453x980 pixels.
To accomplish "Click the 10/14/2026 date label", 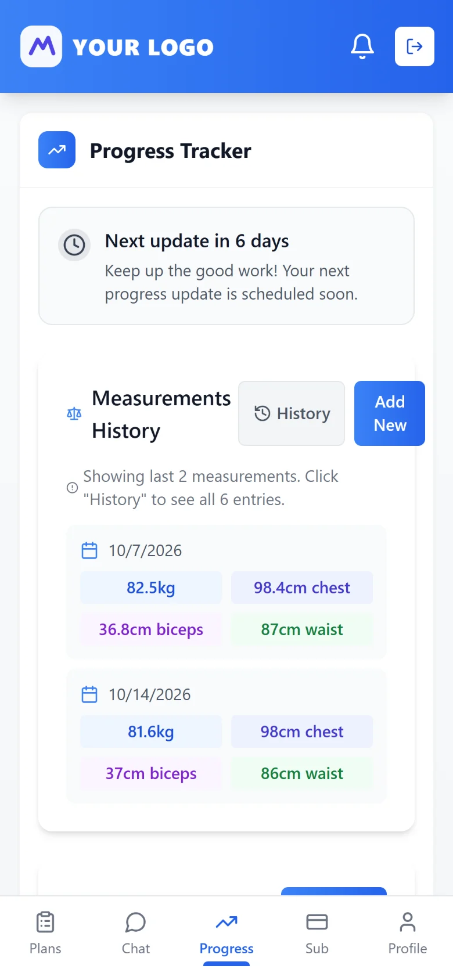I will pyautogui.click(x=150, y=694).
